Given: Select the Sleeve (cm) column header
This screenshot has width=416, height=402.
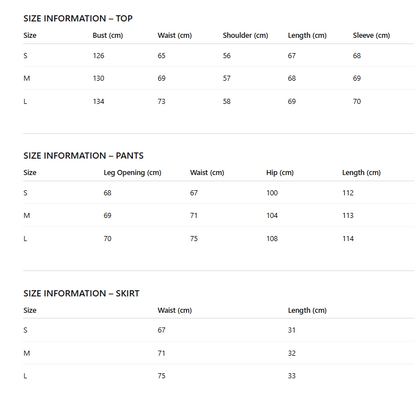Looking at the screenshot, I should 371,35.
